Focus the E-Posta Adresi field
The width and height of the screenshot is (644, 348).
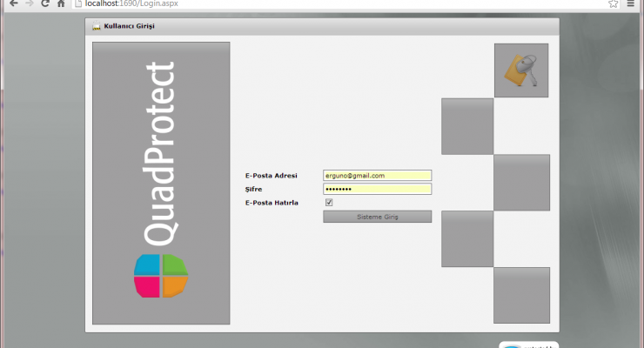pyautogui.click(x=377, y=176)
